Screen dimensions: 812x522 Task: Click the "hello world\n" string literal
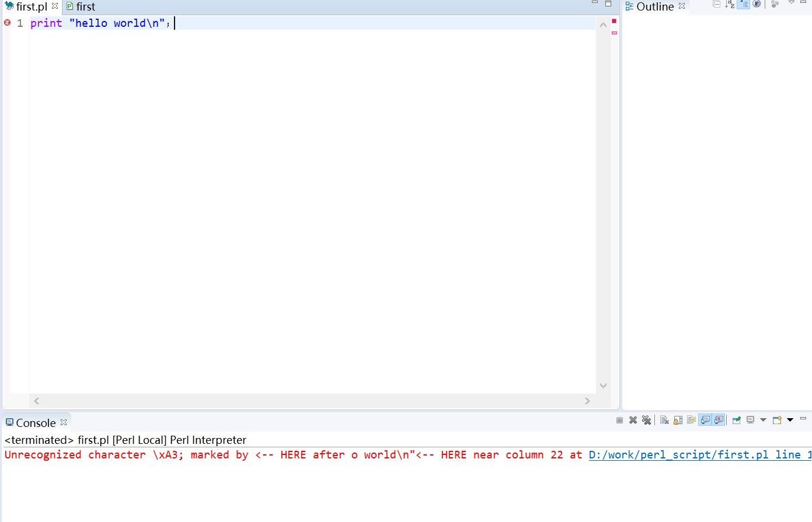point(117,23)
